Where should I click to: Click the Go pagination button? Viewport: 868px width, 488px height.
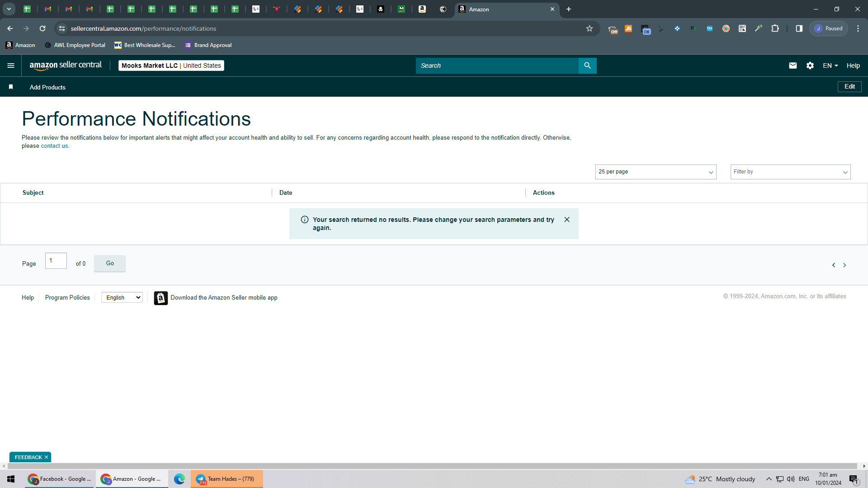110,263
